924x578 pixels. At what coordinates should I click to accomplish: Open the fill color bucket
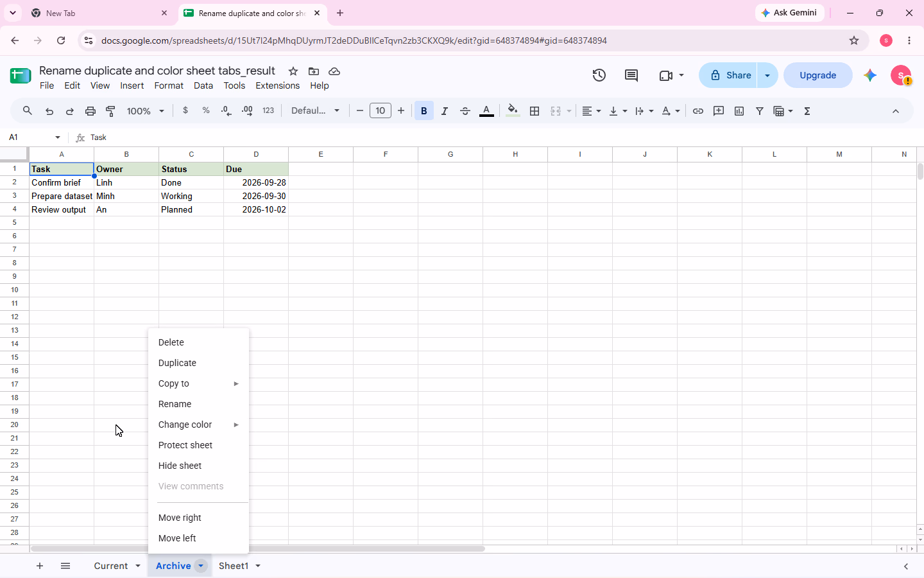click(513, 111)
